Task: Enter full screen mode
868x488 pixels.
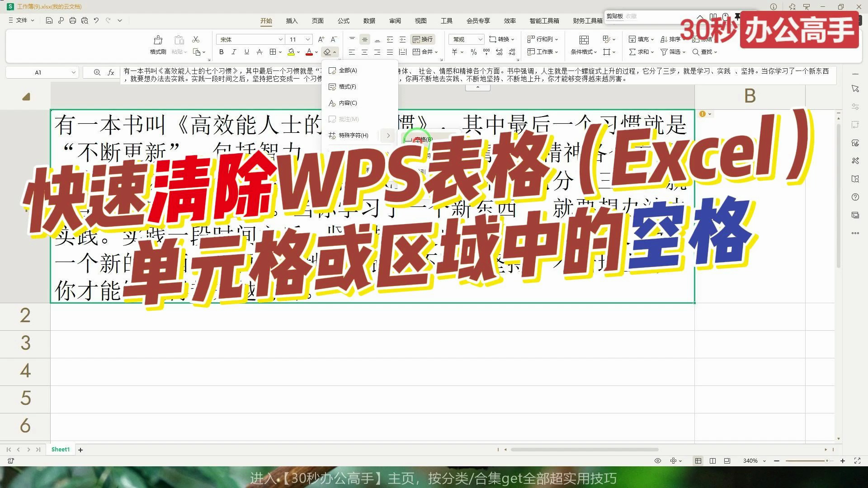Action: pos(857,460)
